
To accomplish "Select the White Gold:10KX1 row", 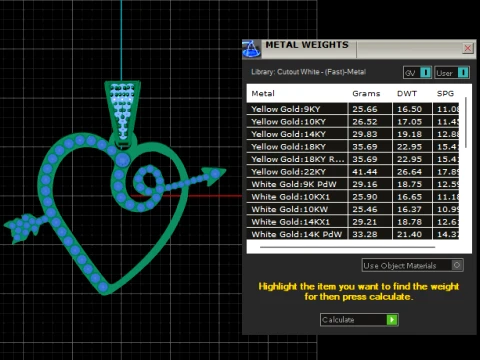I will [x=353, y=197].
